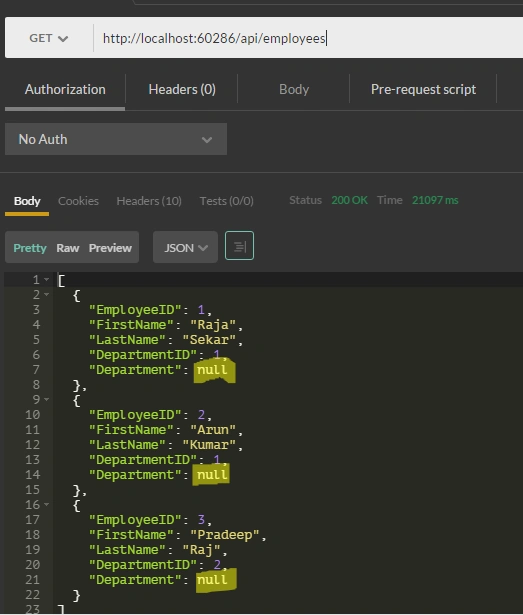Select the response Body tab
The height and width of the screenshot is (615, 523).
tap(27, 201)
